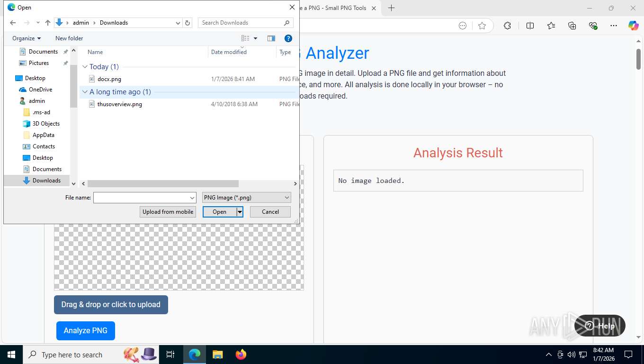Screen dimensions: 644x364
Task: Collapse the Today group
Action: [85, 67]
